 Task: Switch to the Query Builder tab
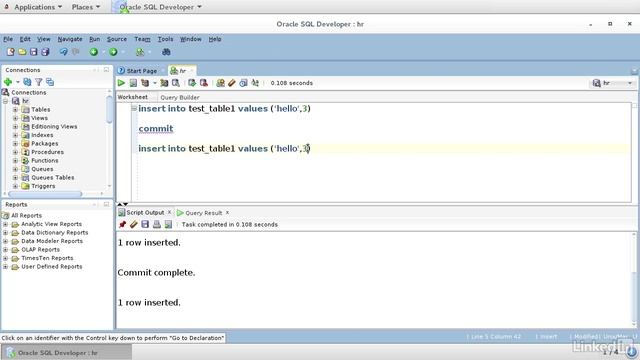(180, 98)
